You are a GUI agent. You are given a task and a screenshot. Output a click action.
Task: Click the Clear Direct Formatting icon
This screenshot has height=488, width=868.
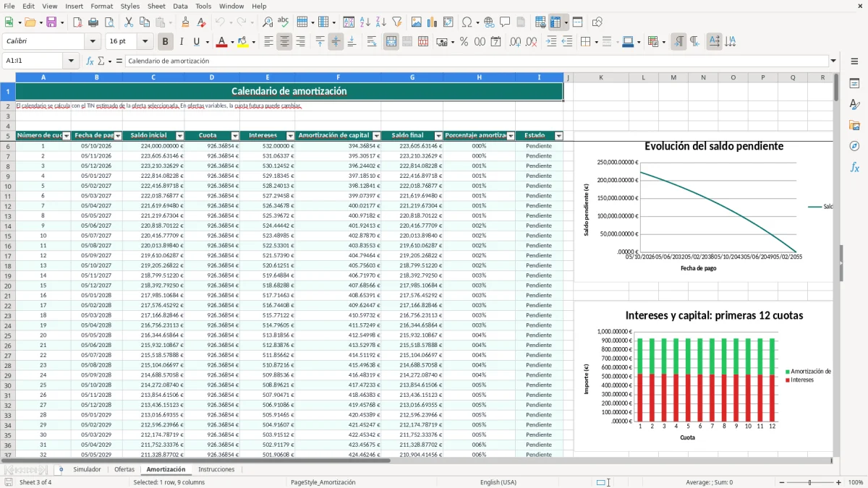(200, 22)
